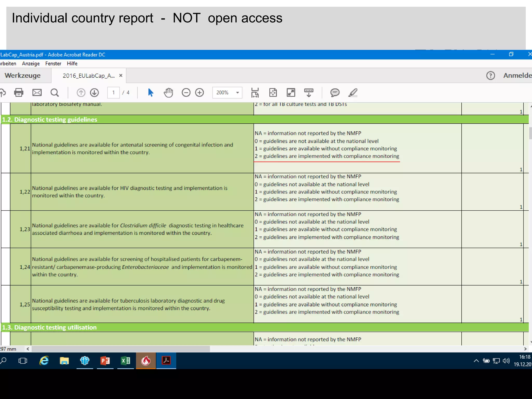Zoom out with minus icon

186,92
